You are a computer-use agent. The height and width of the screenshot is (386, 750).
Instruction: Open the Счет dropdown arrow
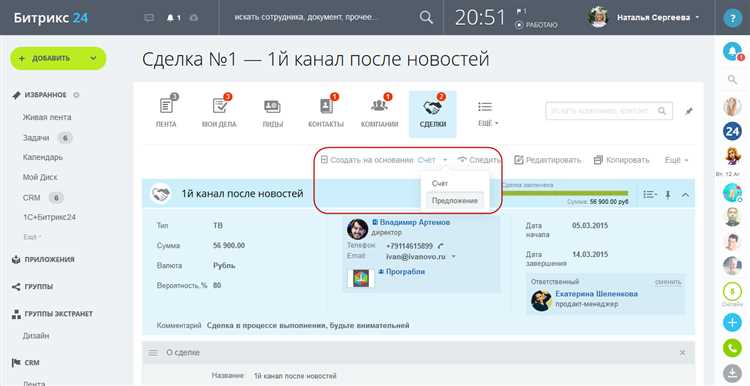click(x=445, y=160)
